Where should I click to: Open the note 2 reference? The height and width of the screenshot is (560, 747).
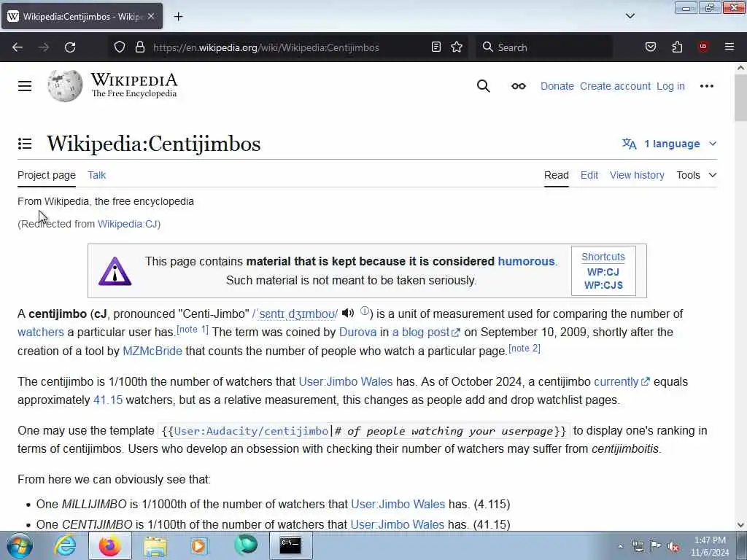pyautogui.click(x=525, y=349)
